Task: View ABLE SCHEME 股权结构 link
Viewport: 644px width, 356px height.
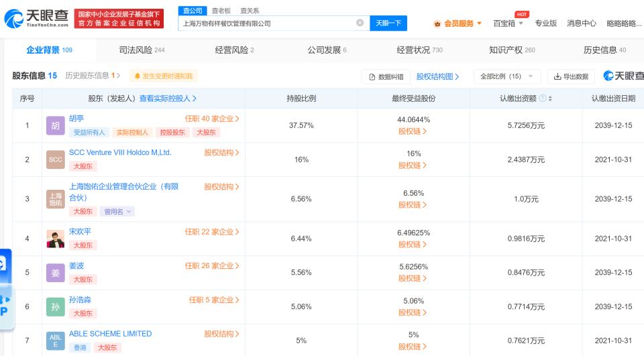Action: [222, 335]
